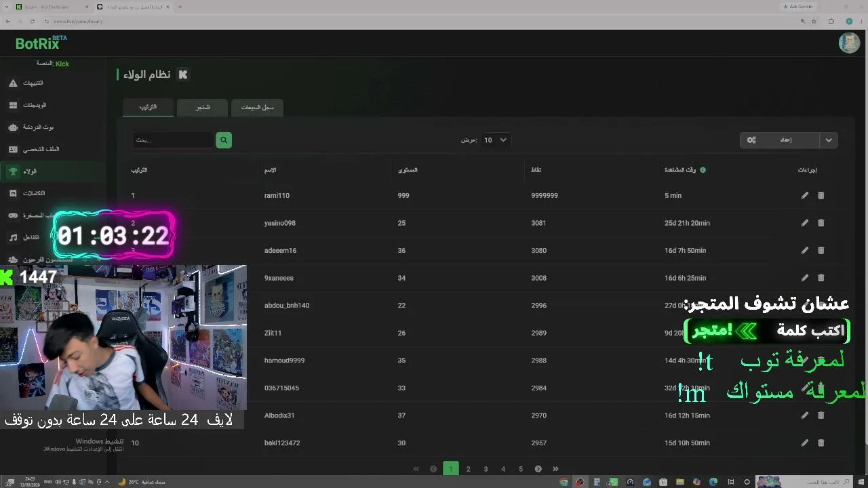
Task: Edit the baki123472 entry
Action: click(x=805, y=443)
